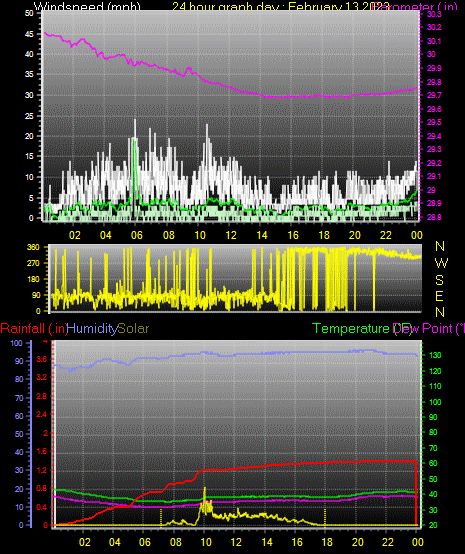Click windspeed axis value "35"
465x554 pixels.
click(x=29, y=74)
